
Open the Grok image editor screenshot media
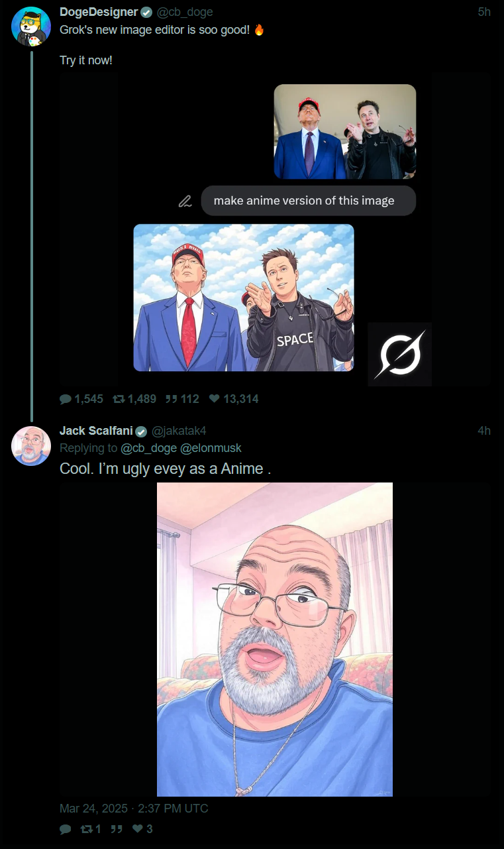click(x=275, y=229)
